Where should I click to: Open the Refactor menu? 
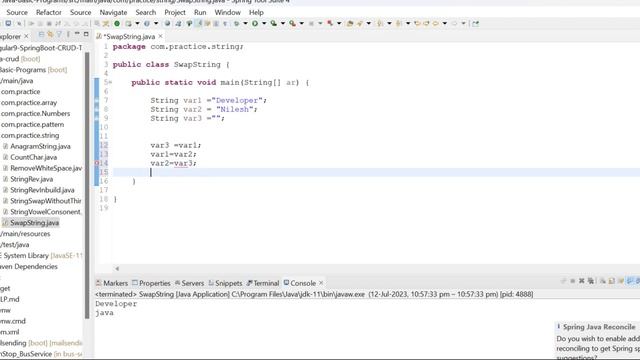pyautogui.click(x=49, y=12)
